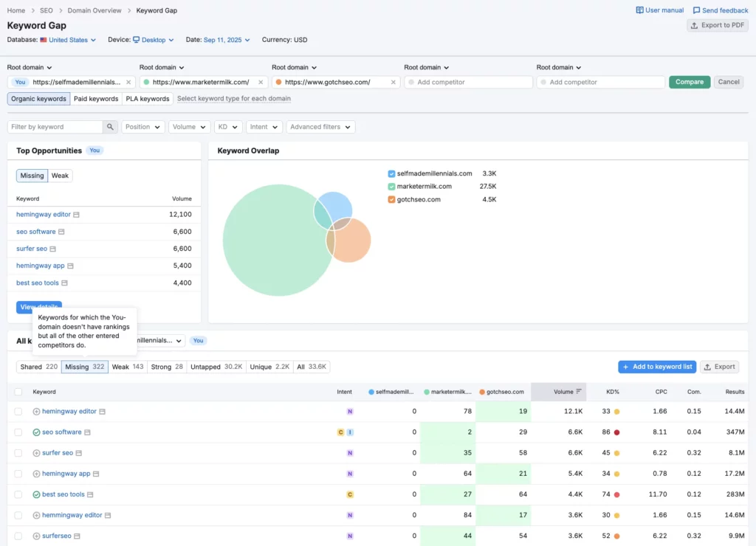Image resolution: width=756 pixels, height=546 pixels.
Task: Click the Export to PDF icon
Action: 696,24
